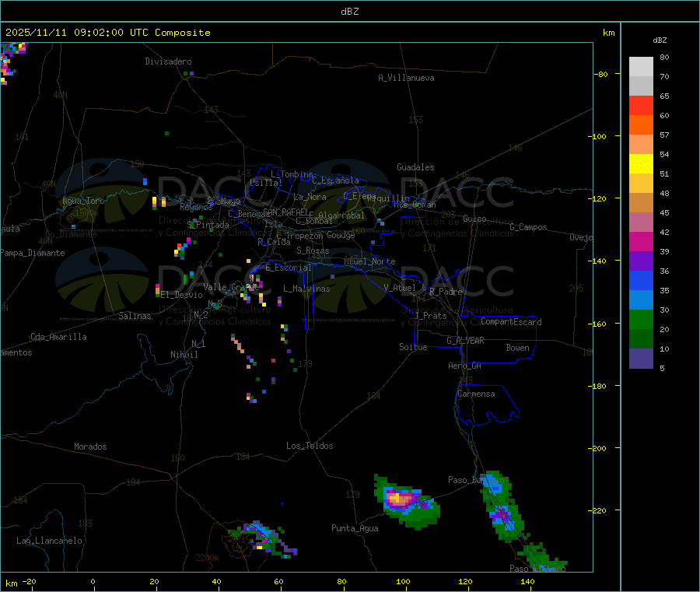Select the orange 60 dBZ legend swatch
Screen dimensions: 700x592
pyautogui.click(x=641, y=125)
